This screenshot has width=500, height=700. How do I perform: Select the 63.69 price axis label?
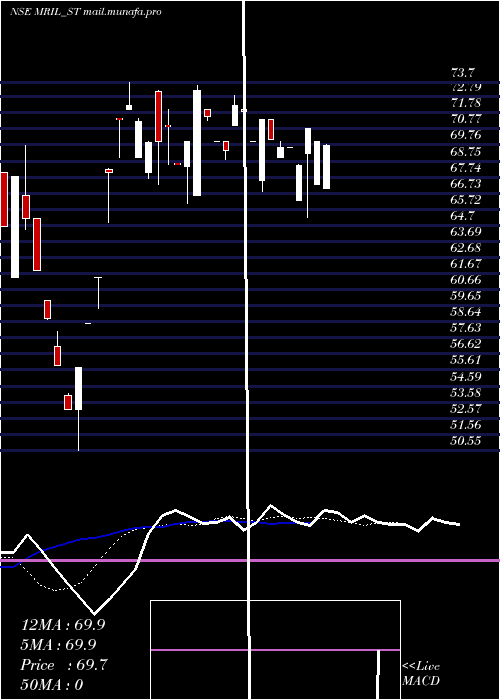(466, 232)
